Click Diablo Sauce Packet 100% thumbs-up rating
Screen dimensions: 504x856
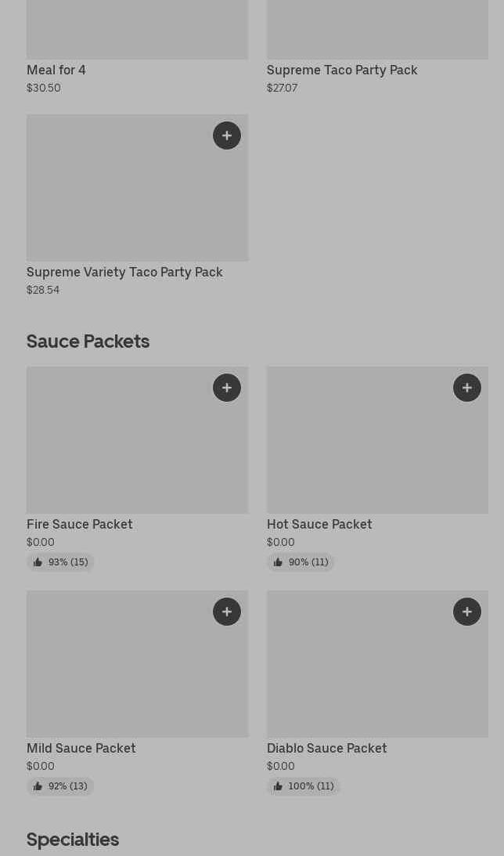pyautogui.click(x=304, y=786)
